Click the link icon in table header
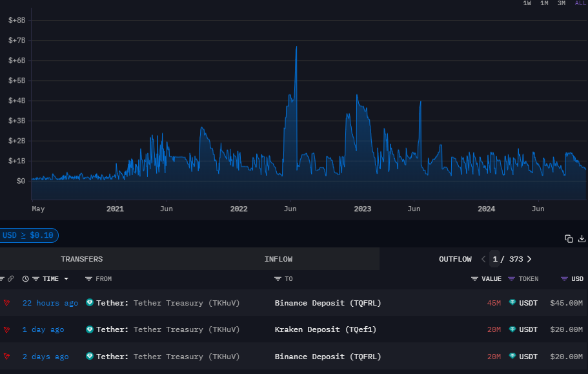The height and width of the screenshot is (374, 588). point(9,278)
